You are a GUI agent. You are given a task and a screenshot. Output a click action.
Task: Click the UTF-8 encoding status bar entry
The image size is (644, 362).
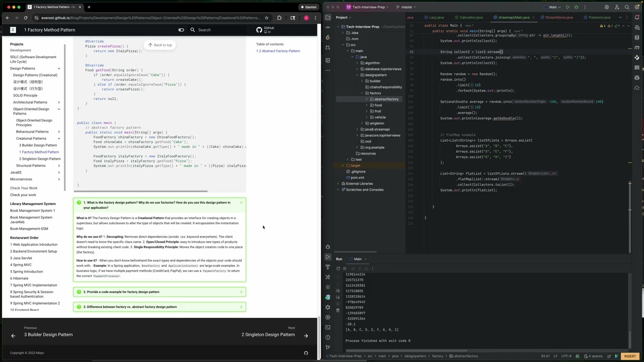click(x=566, y=356)
